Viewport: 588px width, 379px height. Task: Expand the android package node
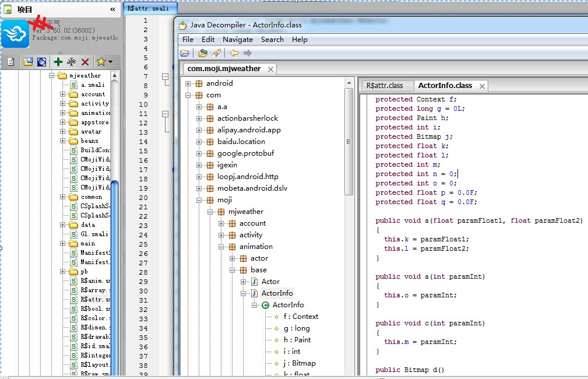[188, 84]
